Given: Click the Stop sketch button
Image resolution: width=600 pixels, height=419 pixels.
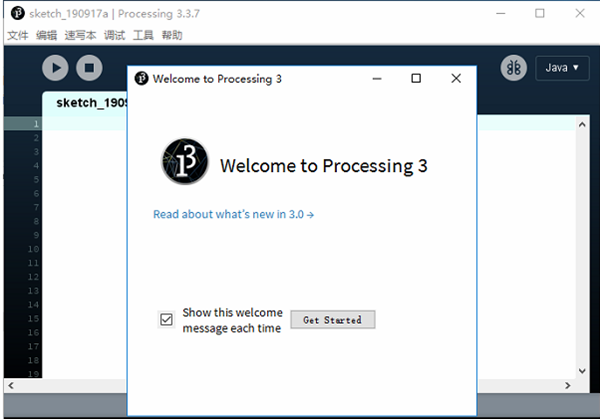Looking at the screenshot, I should [x=89, y=68].
